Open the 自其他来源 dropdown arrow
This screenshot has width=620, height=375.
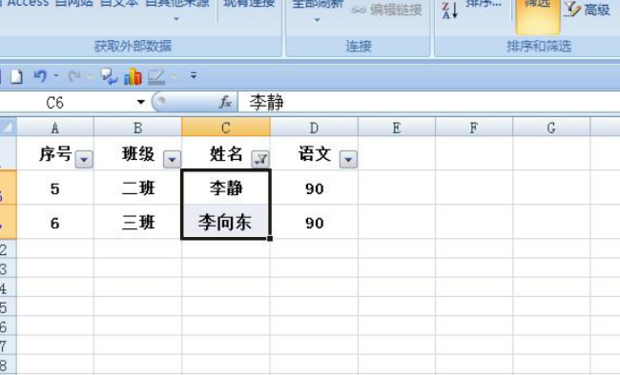176,19
